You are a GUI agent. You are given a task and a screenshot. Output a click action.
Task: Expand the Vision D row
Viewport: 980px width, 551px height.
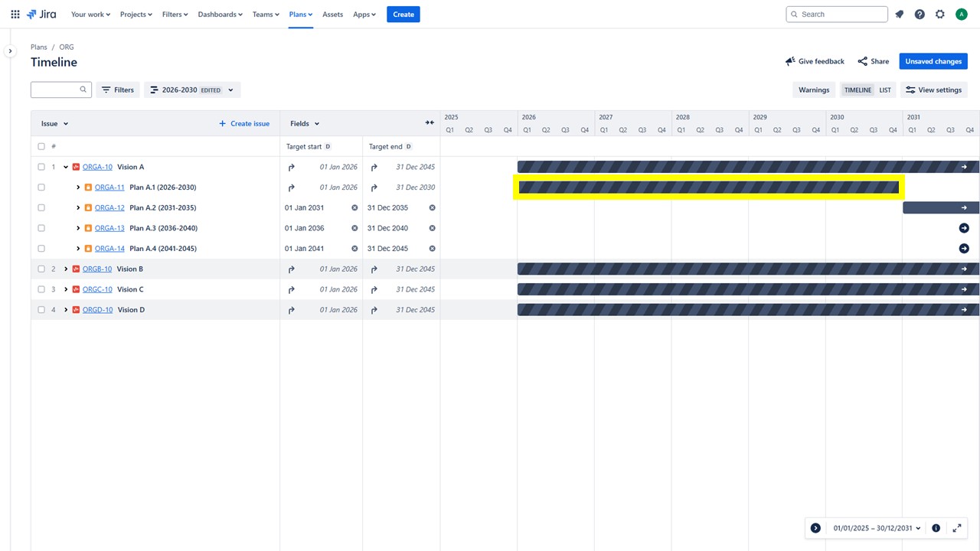(x=66, y=310)
